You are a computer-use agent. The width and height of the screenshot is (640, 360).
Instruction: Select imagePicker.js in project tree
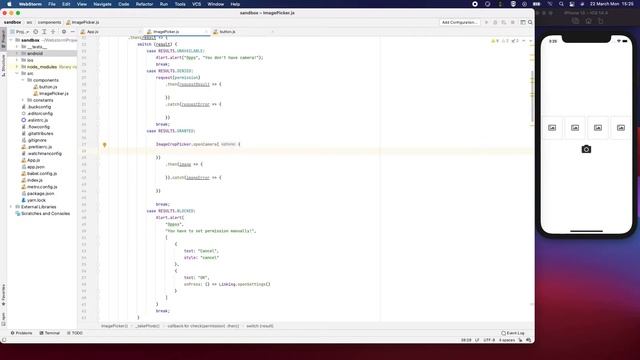click(x=54, y=93)
